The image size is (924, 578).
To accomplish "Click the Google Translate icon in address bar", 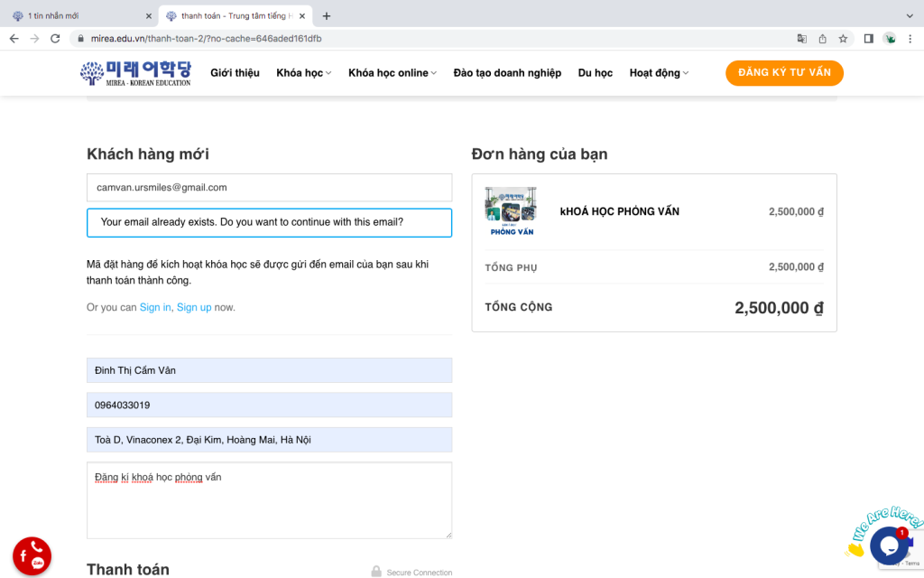I will (x=801, y=39).
